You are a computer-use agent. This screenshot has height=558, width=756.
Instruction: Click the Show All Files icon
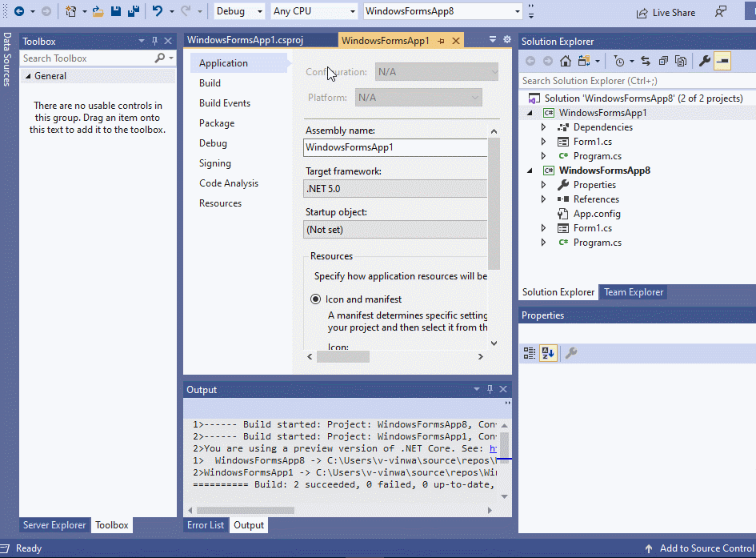point(681,61)
